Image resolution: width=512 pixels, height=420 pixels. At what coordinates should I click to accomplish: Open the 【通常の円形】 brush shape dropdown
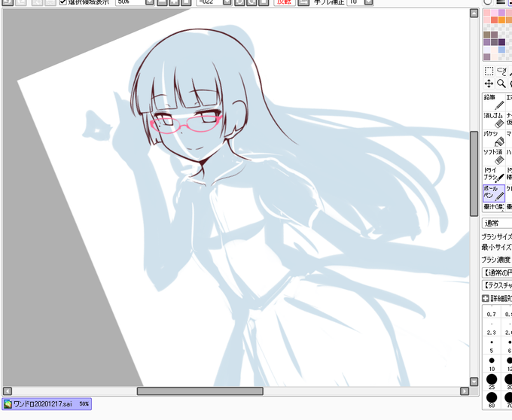[x=497, y=272]
